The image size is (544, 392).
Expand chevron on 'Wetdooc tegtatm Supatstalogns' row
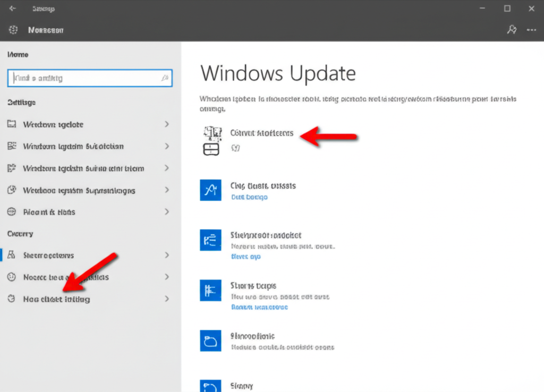167,190
